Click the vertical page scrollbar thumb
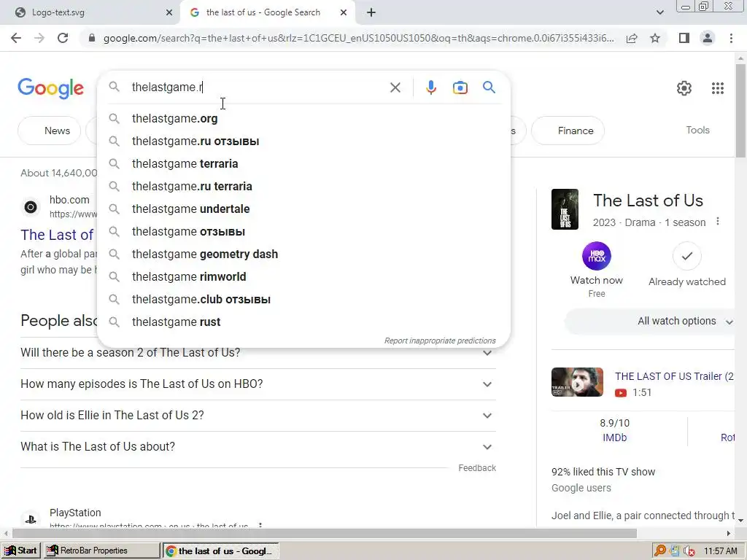Screen dimensions: 747x560 [x=740, y=111]
